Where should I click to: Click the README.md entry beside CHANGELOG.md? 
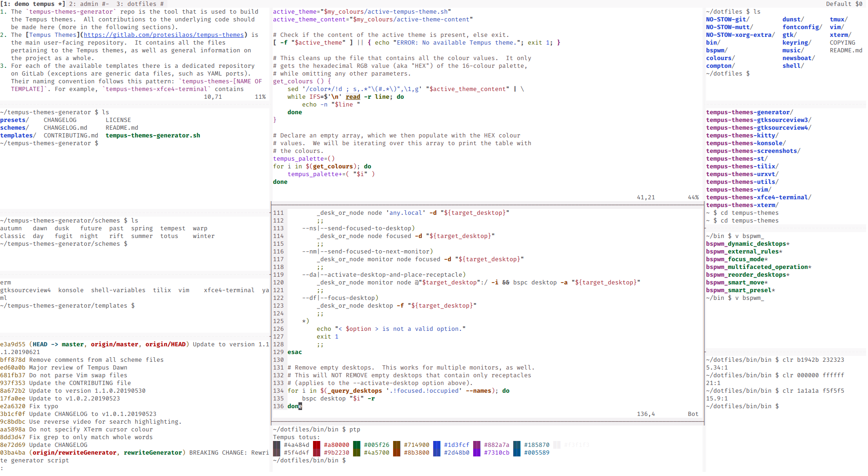122,127
